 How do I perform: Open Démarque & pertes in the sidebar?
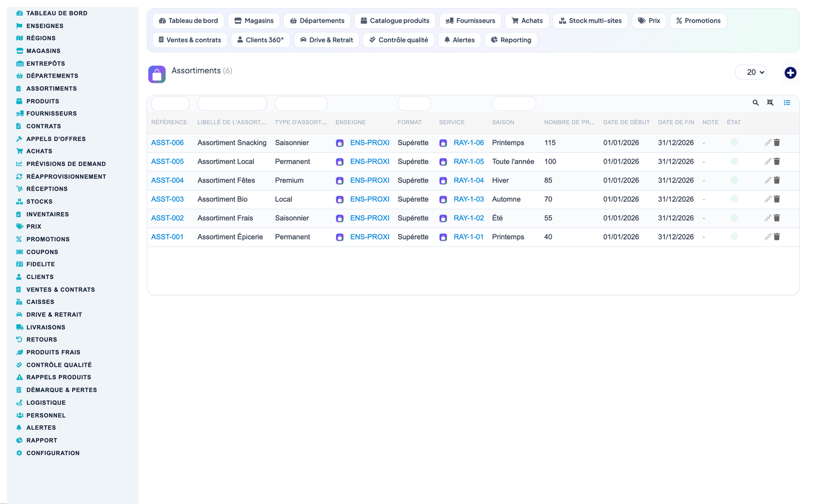(x=61, y=390)
